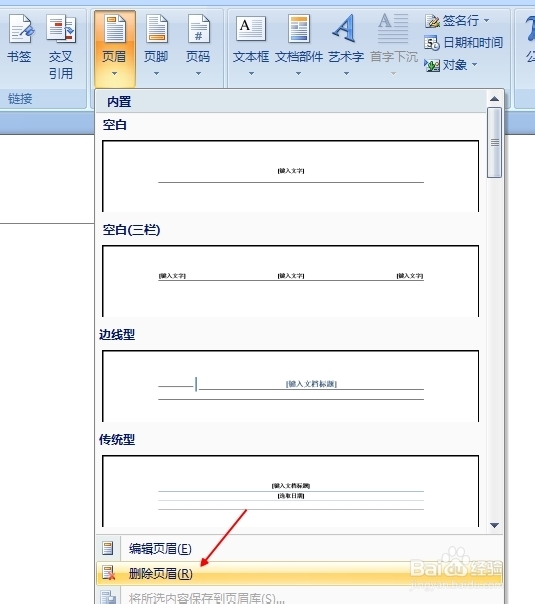Open the Object (对象) dropdown arrow
Screen dimensions: 535x604
click(475, 65)
